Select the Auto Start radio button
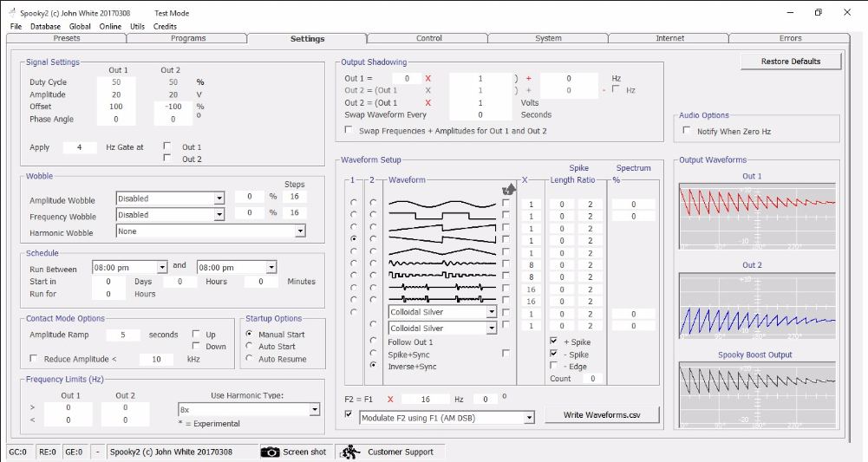This screenshot has height=462, width=868. [249, 346]
